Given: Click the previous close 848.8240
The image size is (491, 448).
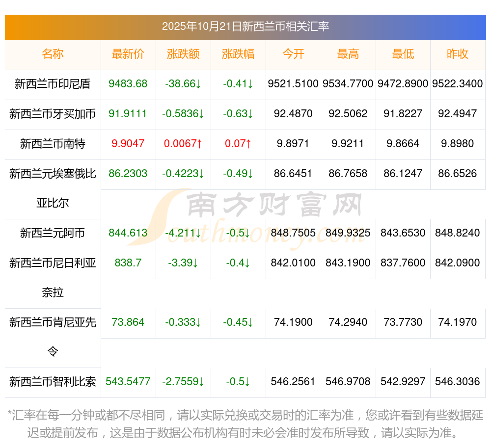Looking at the screenshot, I should coord(458,233).
